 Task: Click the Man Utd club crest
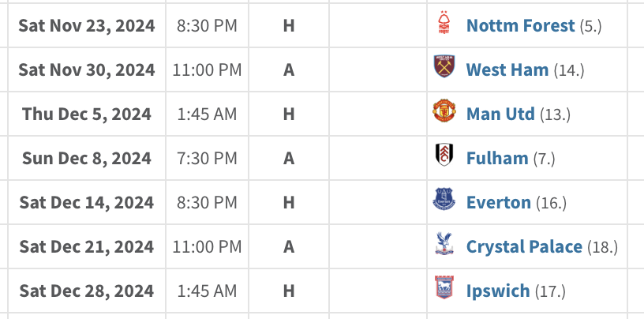[x=444, y=114]
